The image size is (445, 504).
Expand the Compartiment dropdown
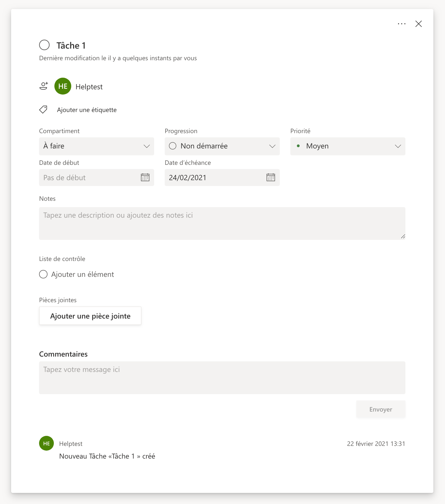coord(96,146)
